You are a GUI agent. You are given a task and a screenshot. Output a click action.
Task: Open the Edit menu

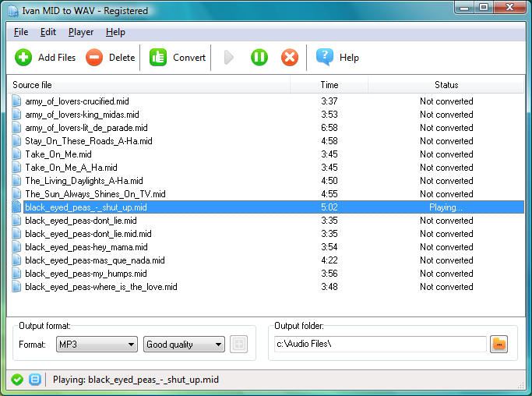tap(48, 32)
